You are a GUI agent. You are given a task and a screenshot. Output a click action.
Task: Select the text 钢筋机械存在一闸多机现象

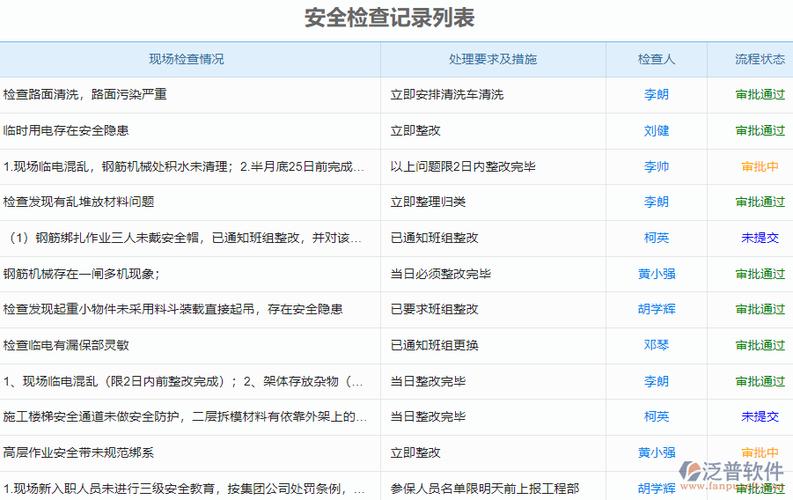click(79, 274)
